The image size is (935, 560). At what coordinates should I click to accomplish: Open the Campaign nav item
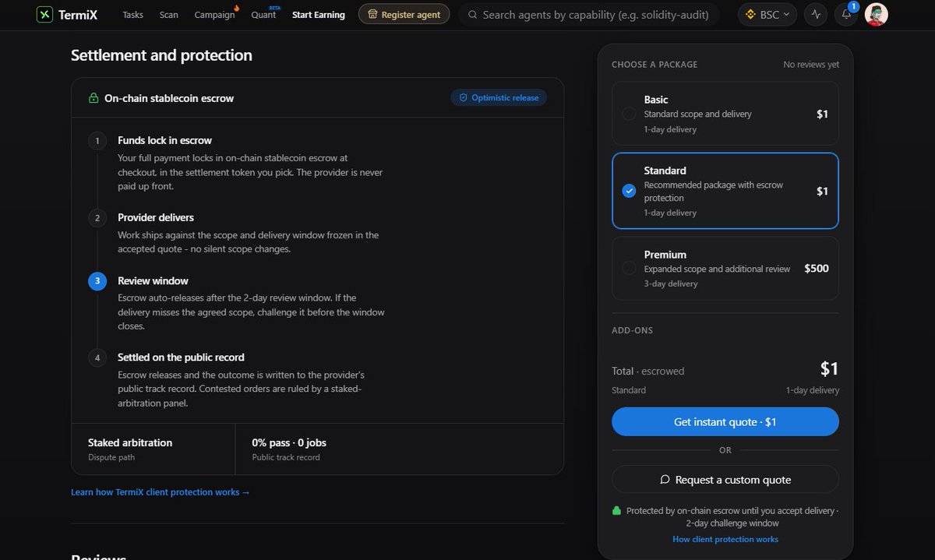(215, 15)
